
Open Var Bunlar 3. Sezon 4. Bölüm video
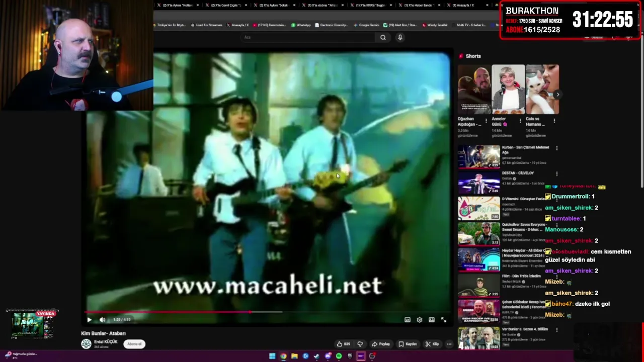[x=479, y=338]
